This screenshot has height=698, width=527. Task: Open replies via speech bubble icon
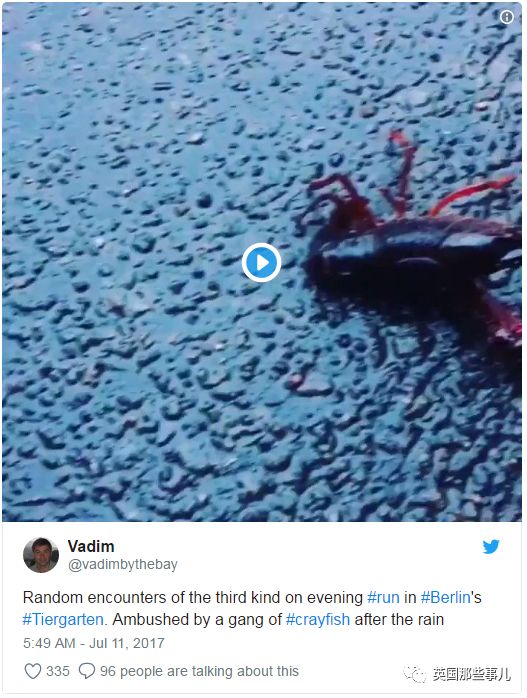click(86, 671)
